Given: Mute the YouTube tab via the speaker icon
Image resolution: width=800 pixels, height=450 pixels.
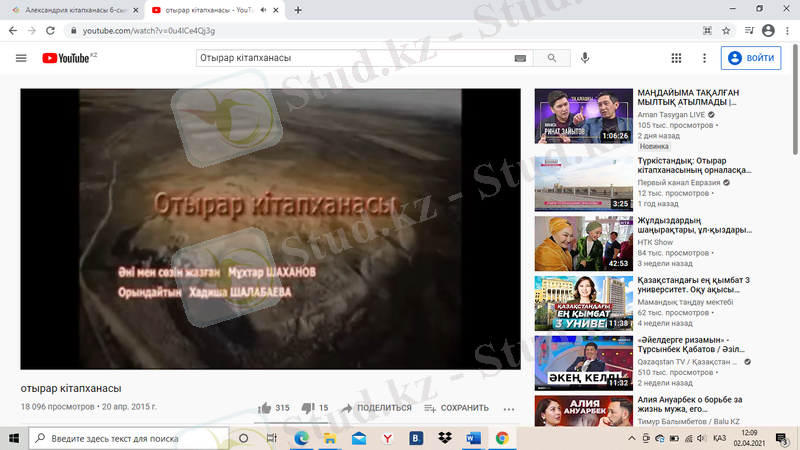Looking at the screenshot, I should pos(261,10).
